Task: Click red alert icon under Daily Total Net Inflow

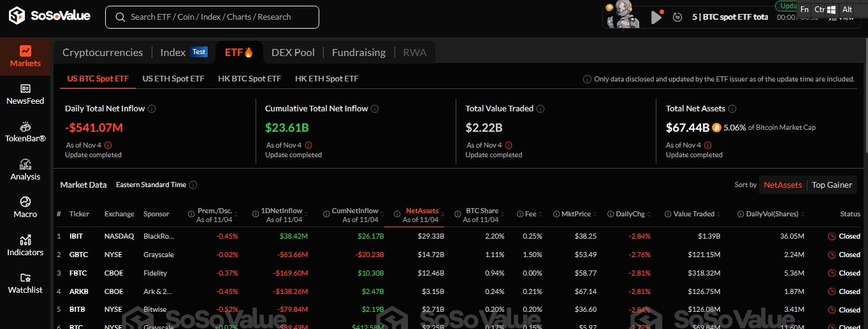Action: (108, 145)
